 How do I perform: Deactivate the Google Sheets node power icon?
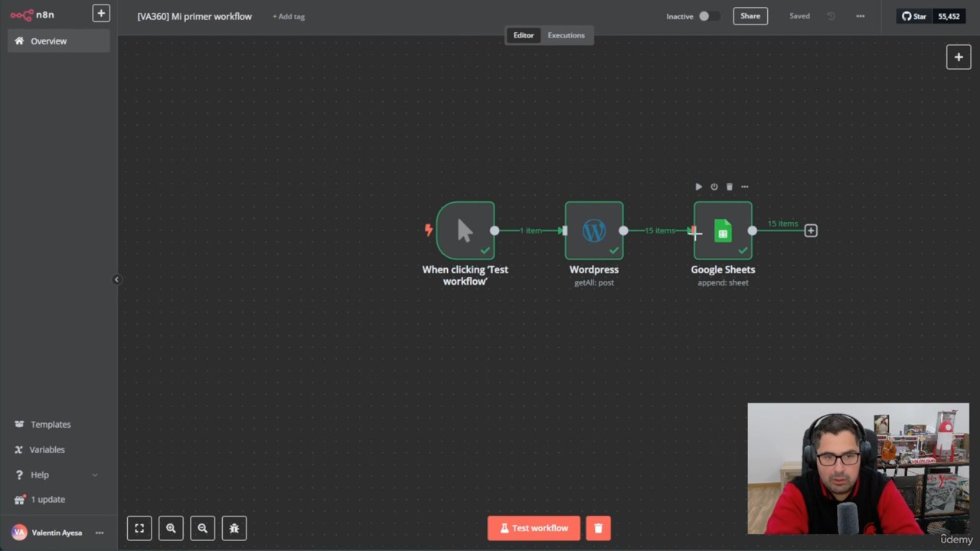coord(714,187)
